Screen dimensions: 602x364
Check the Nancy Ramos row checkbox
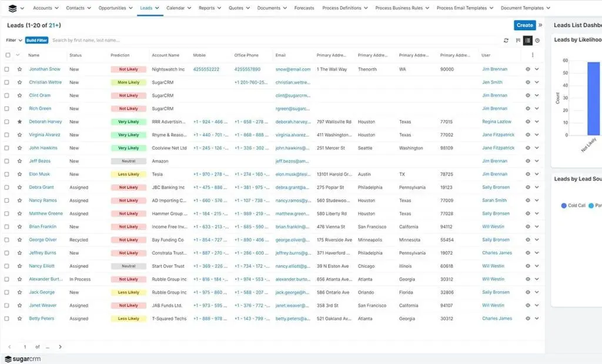tap(6, 201)
